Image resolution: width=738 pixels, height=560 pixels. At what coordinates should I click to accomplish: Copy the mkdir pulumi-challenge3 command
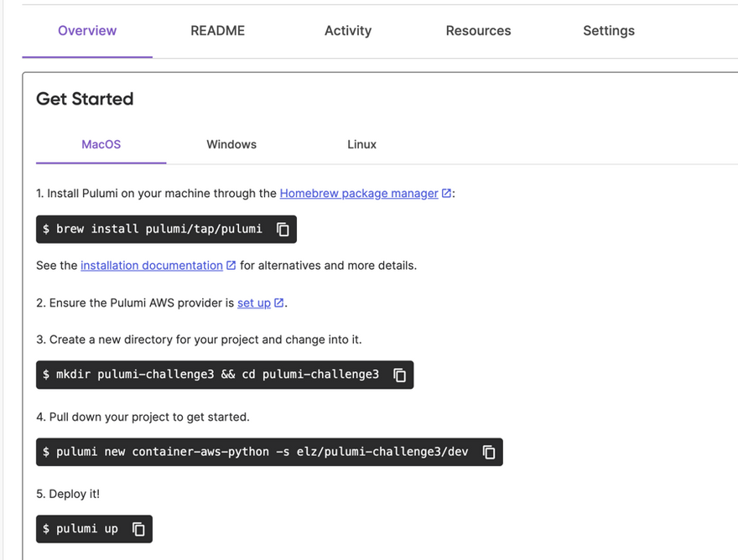399,375
